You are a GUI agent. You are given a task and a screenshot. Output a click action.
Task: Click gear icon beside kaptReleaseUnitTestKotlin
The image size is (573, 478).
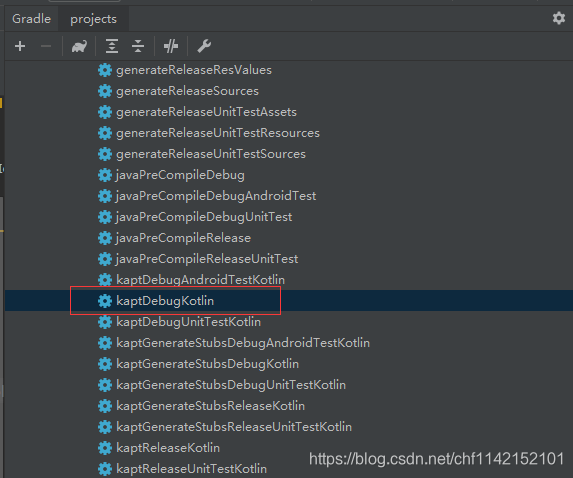pos(105,469)
